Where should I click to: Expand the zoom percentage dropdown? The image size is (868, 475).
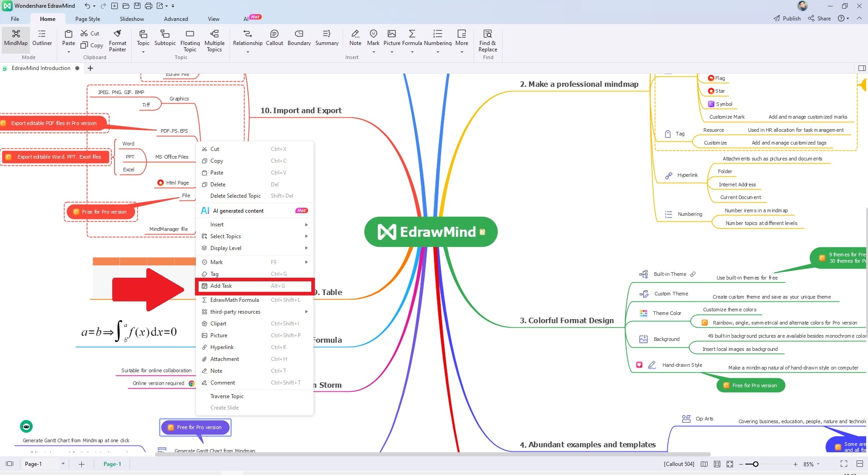[818, 464]
